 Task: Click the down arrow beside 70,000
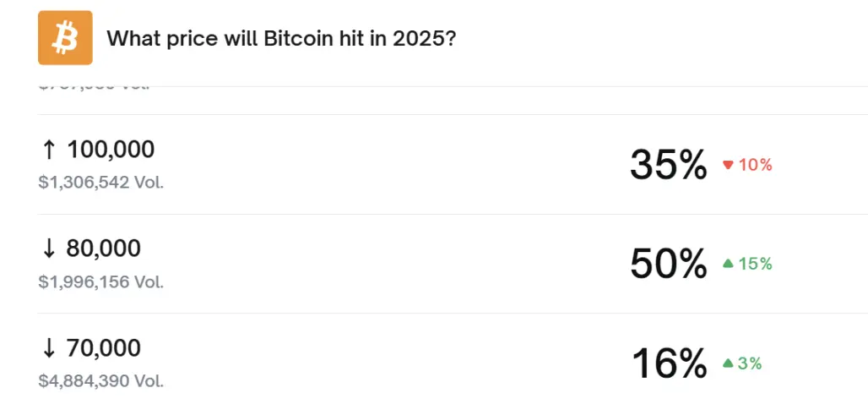coord(48,348)
